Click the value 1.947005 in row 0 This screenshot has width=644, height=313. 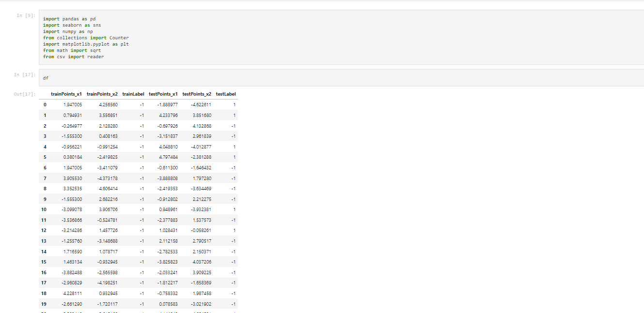coord(71,104)
